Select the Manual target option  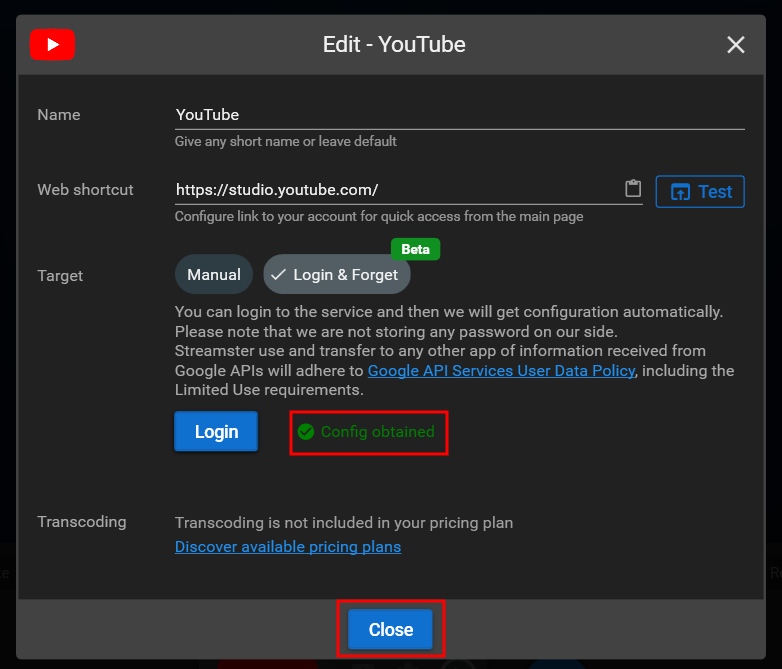(214, 274)
